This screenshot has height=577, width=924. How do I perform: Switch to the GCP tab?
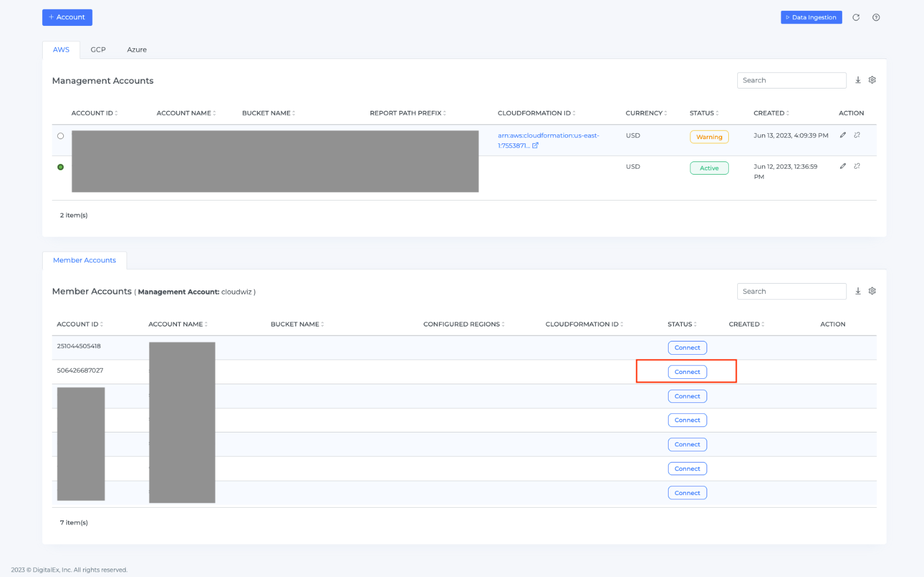(x=98, y=50)
